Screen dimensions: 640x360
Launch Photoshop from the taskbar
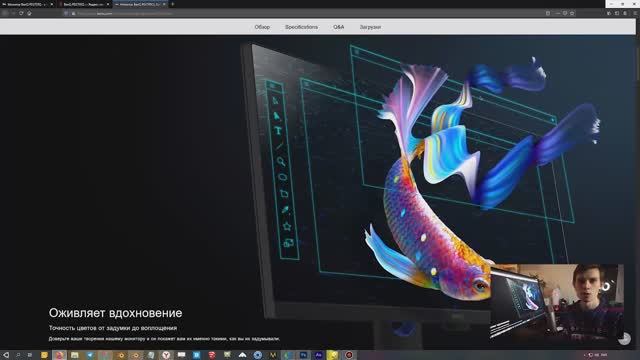(303, 355)
